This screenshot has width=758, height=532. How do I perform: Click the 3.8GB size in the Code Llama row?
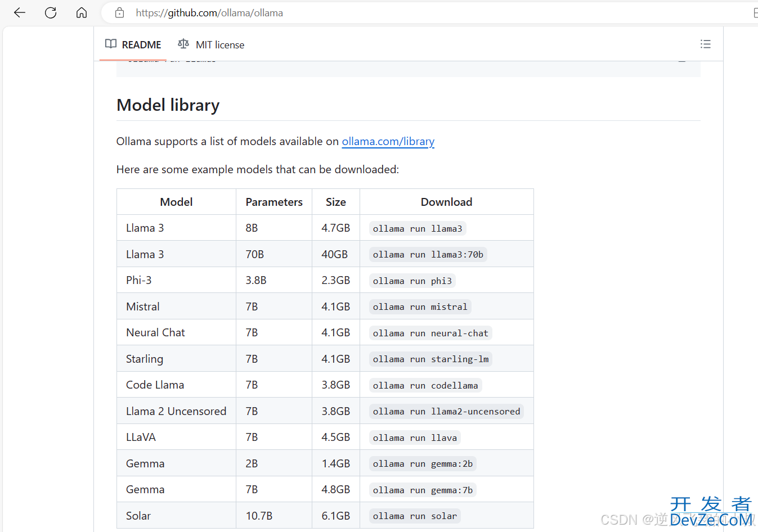click(x=336, y=385)
